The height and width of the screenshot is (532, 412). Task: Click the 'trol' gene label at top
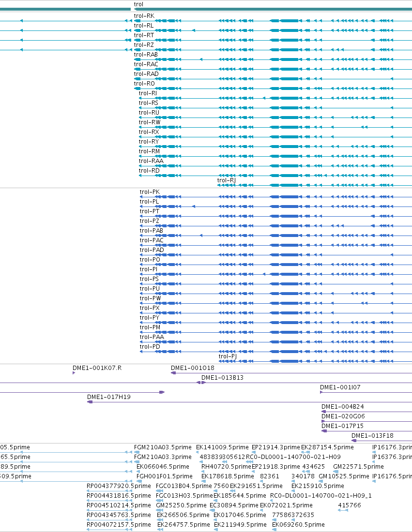[x=138, y=4]
